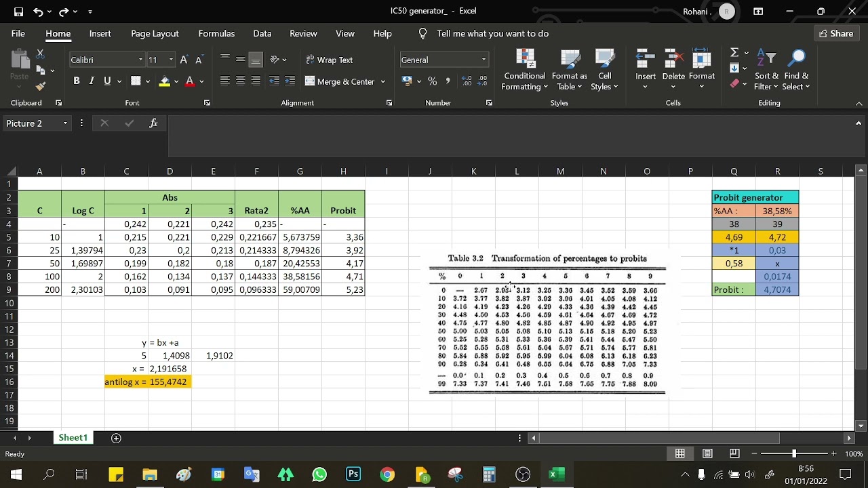868x488 pixels.
Task: Toggle Italic formatting
Action: point(92,81)
